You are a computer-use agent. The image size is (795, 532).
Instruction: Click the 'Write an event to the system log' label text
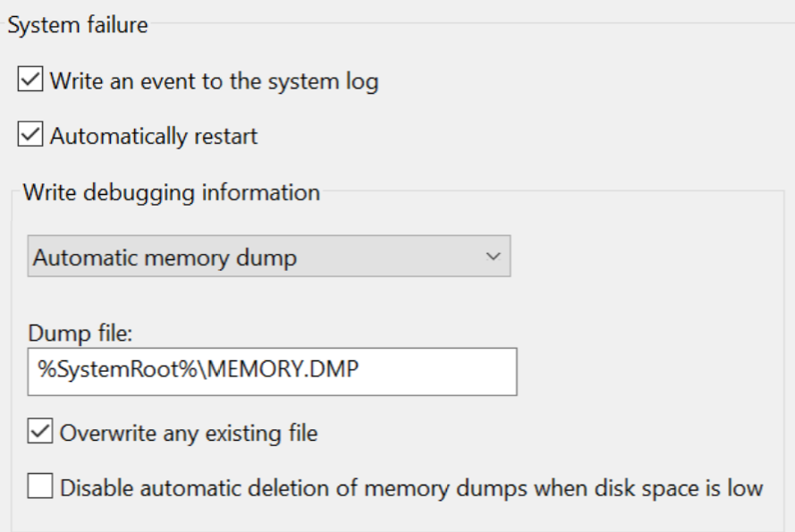click(x=214, y=81)
